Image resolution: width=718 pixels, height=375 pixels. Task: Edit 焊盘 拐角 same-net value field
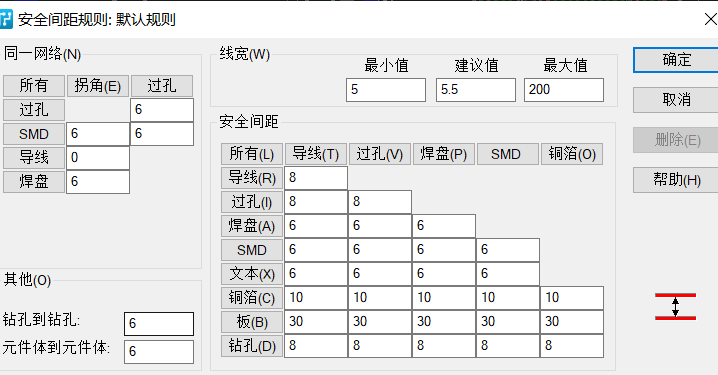click(98, 182)
